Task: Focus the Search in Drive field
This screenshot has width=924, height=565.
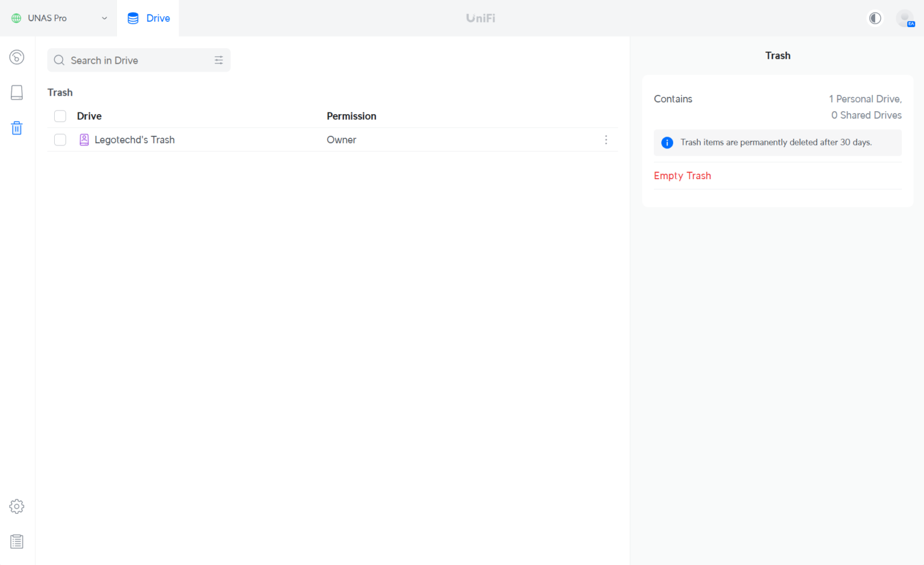Action: tap(139, 60)
